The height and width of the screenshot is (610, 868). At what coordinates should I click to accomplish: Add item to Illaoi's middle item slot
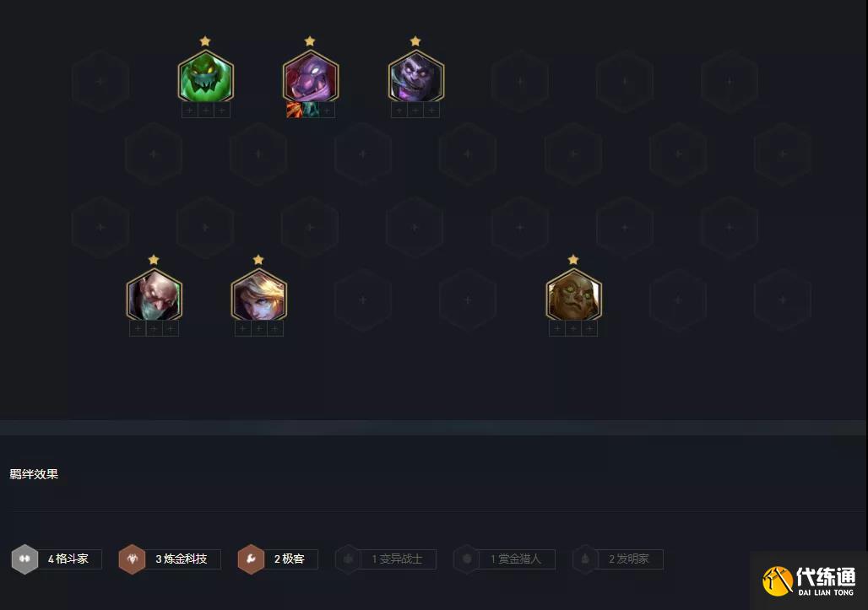[573, 329]
